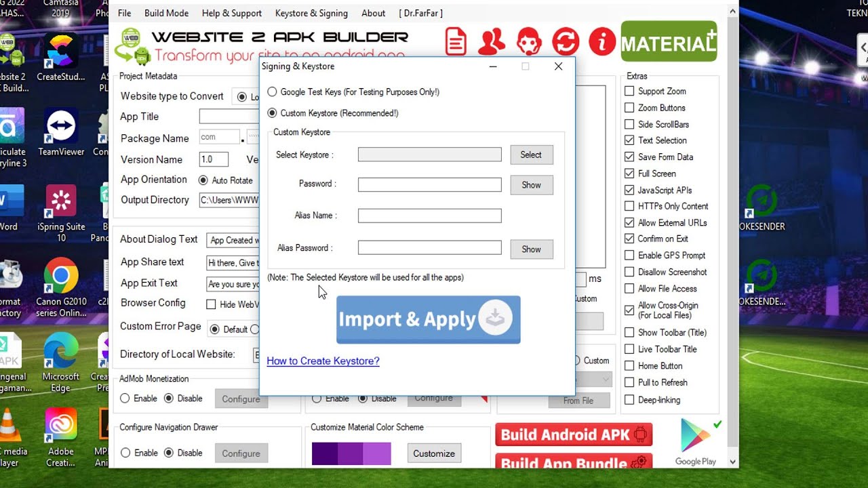Click Configure button under Navigation Drawer
Image resolution: width=868 pixels, height=488 pixels.
(241, 453)
